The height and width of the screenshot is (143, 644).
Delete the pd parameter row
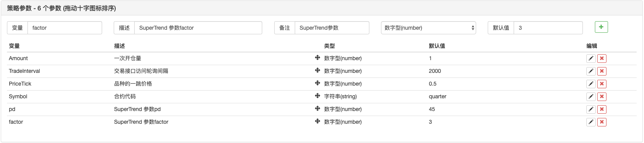(601, 109)
